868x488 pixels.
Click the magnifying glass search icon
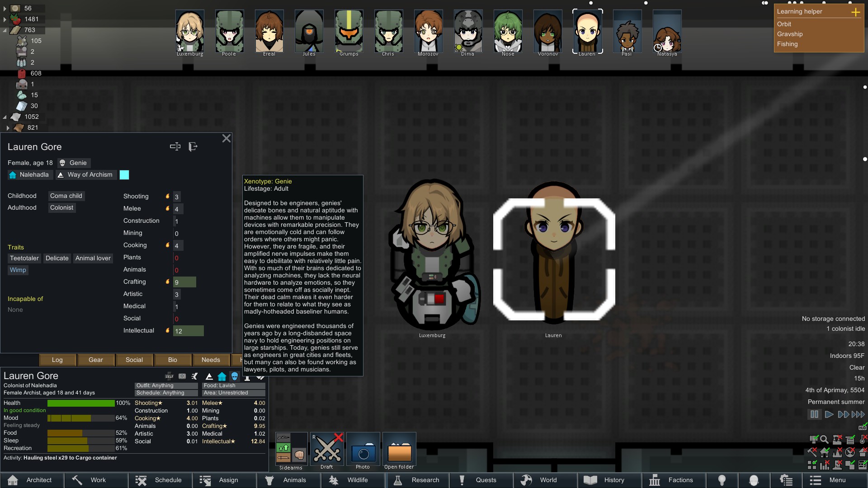824,439
